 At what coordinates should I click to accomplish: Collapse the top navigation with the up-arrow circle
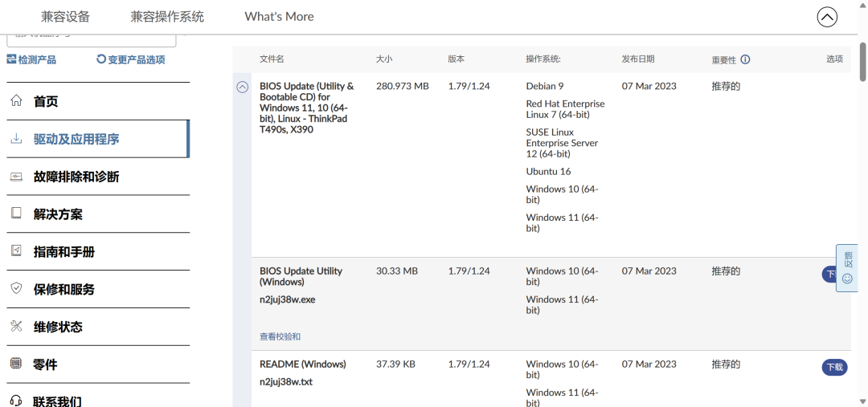pos(827,17)
